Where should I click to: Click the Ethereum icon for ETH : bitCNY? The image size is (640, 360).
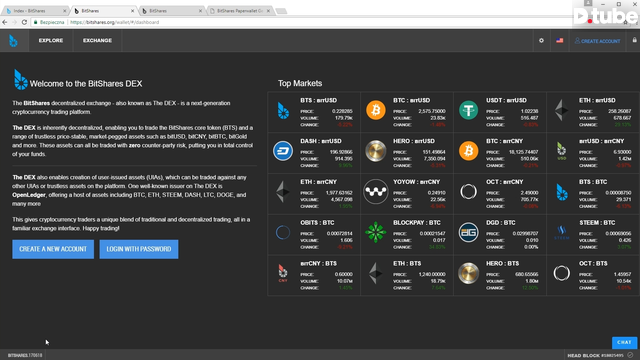(x=283, y=192)
